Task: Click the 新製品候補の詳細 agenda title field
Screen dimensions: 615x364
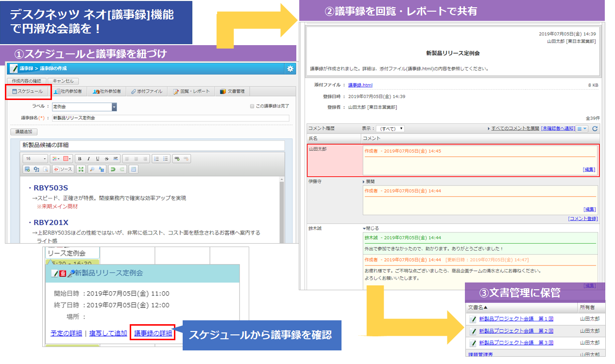Action: pos(152,145)
